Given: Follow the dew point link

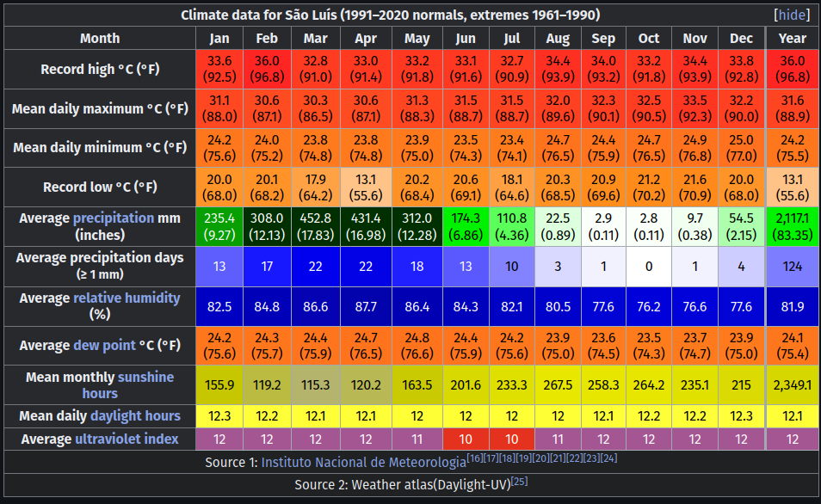Looking at the screenshot, I should coord(104,345).
